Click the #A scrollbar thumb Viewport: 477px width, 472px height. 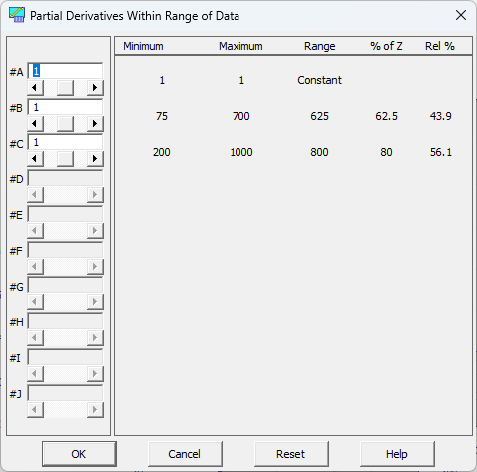click(x=65, y=88)
